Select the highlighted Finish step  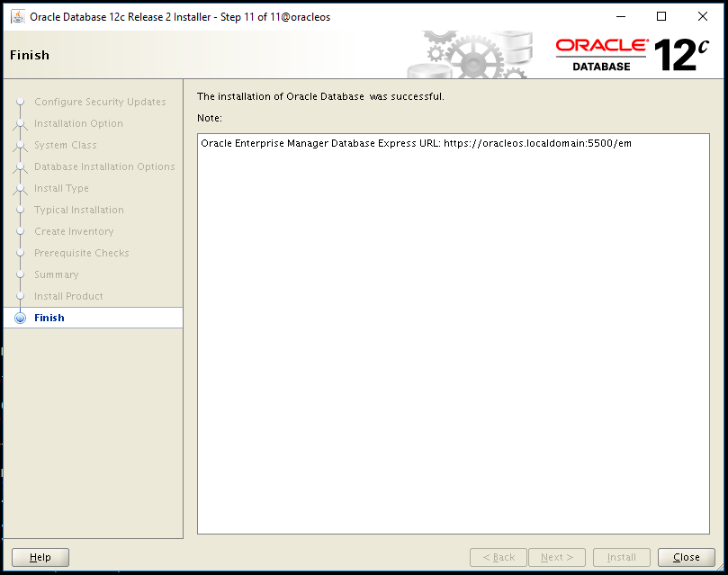(x=94, y=318)
